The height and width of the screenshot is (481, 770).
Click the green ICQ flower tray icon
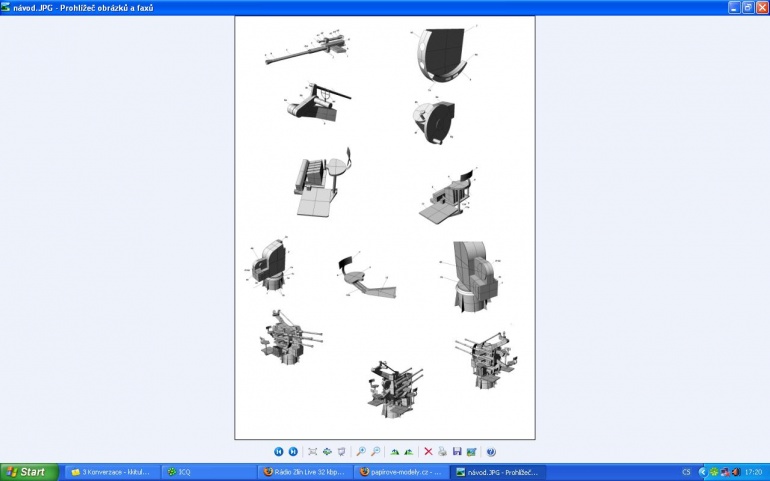(x=714, y=472)
